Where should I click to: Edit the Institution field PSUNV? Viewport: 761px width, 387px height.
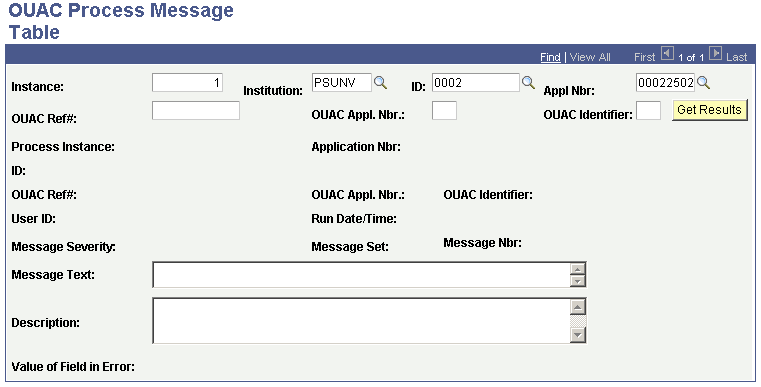tap(342, 83)
